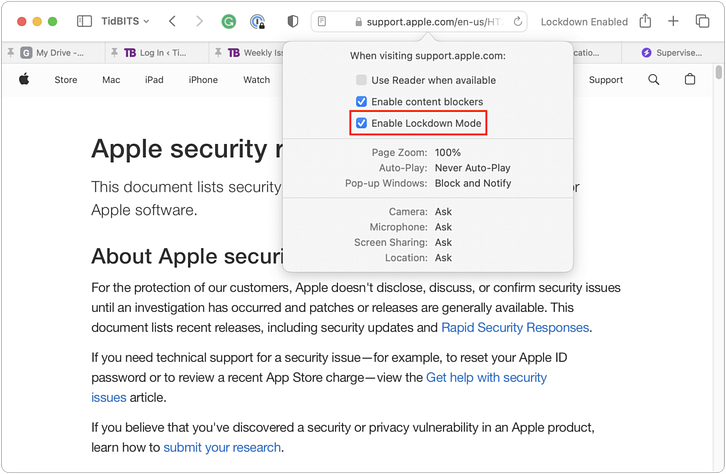The height and width of the screenshot is (474, 726).
Task: Click the submit your research link
Action: point(223,447)
